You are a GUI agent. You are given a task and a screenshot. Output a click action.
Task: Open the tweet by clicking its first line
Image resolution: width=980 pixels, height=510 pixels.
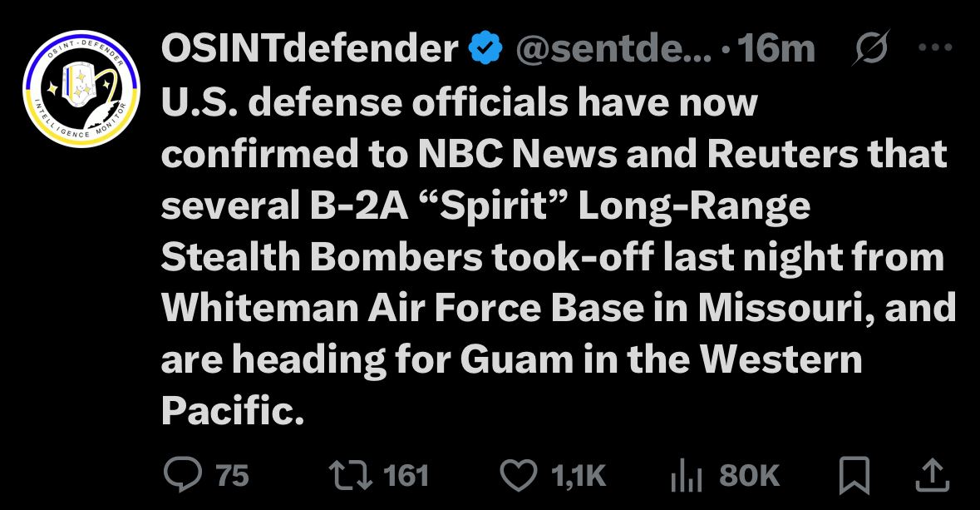[460, 102]
